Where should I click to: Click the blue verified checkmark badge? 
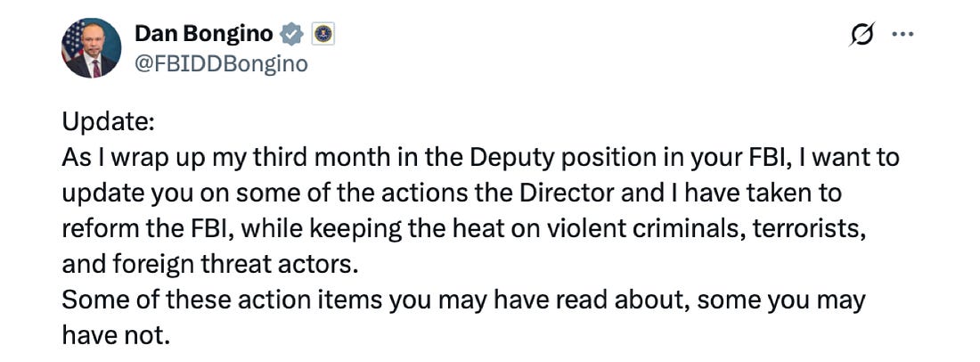tap(291, 35)
